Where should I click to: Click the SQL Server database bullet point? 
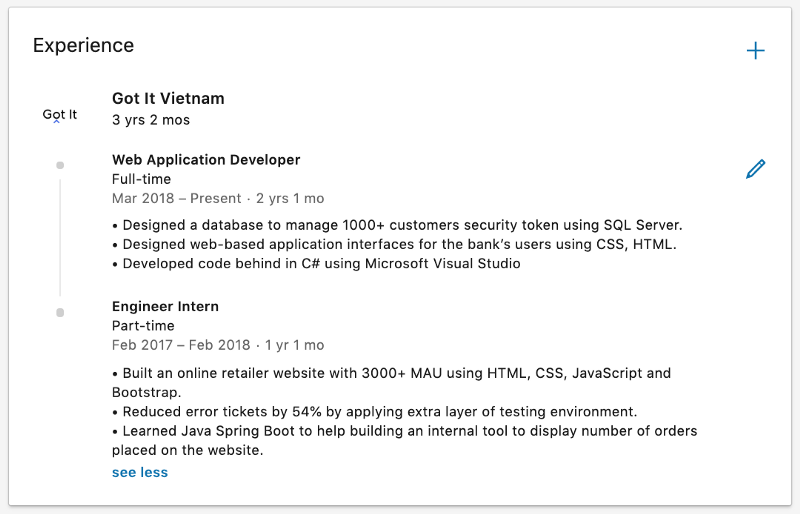click(397, 225)
